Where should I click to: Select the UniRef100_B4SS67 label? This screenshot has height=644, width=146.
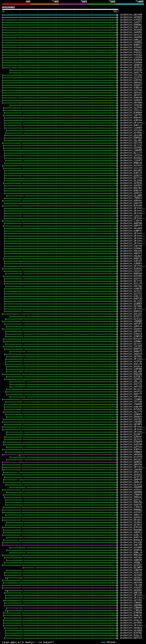click(x=131, y=459)
